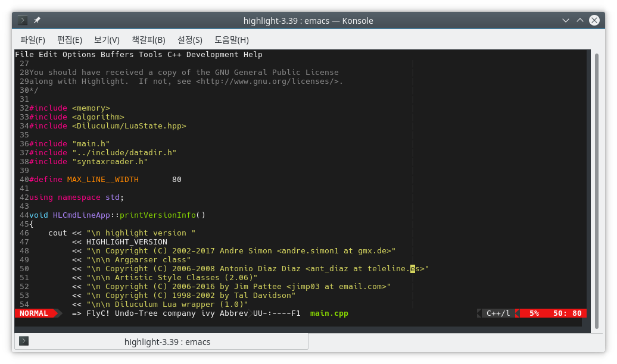
Task: Open the 책갈피(B) bookmarks menu
Action: [x=148, y=40]
